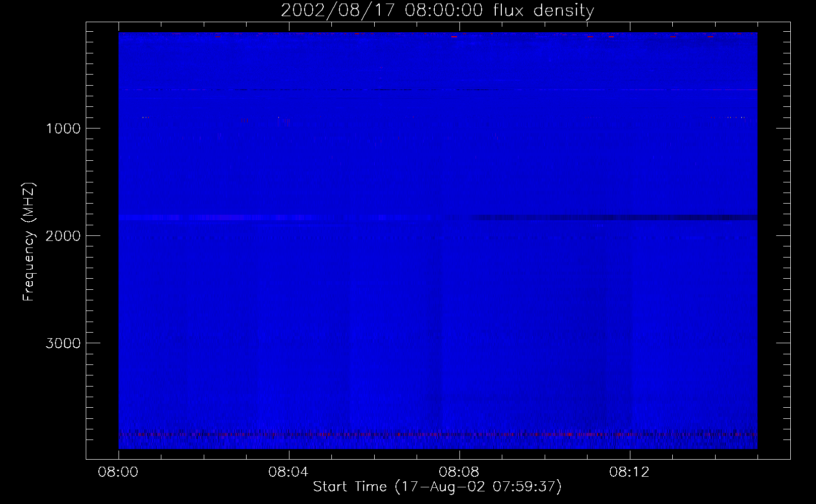
Task: Click the 08:00 time tick label
Action: click(x=118, y=472)
